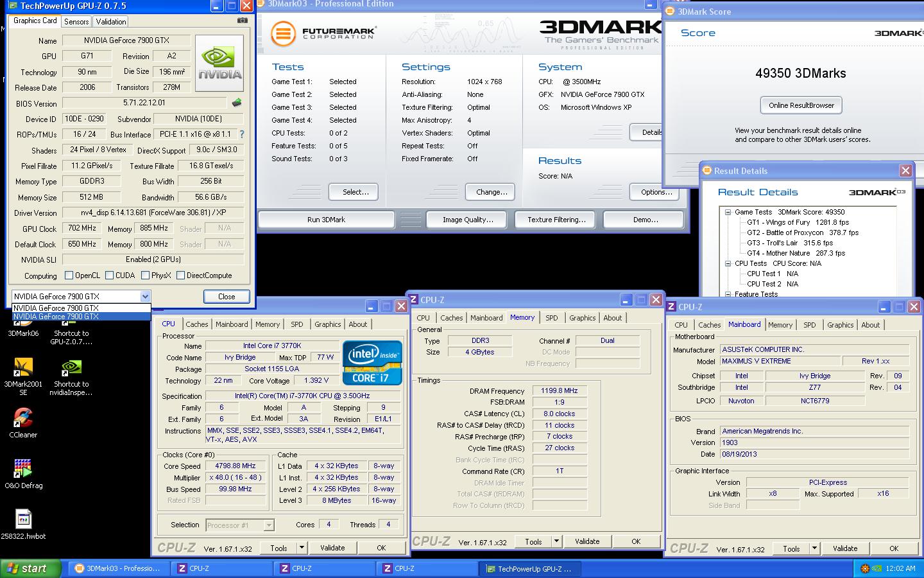The image size is (924, 578).
Task: Click OK in CPU-Z Mainboard window
Action: (x=894, y=548)
